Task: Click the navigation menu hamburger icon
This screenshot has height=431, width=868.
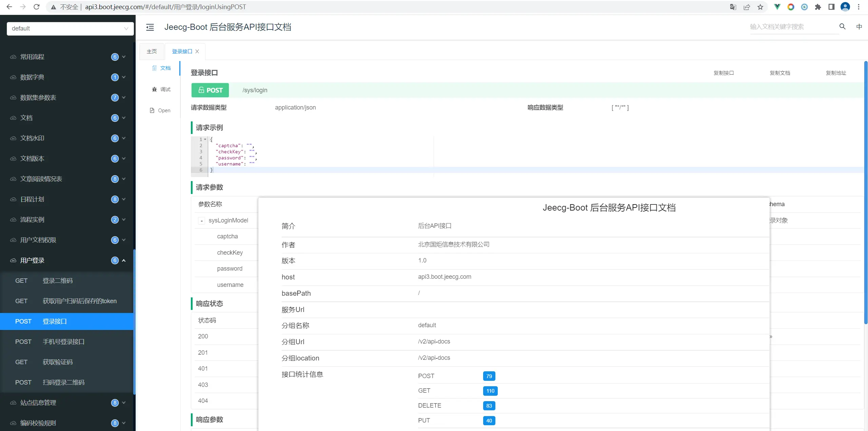Action: pyautogui.click(x=150, y=27)
